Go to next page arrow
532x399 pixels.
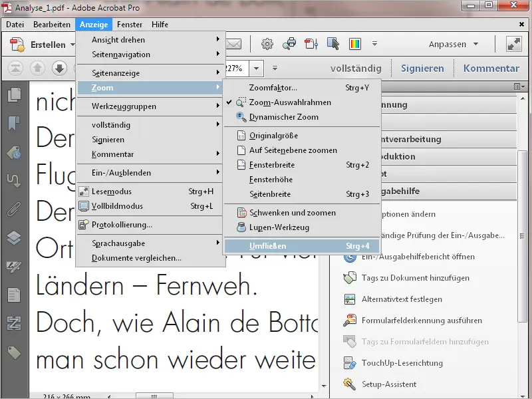[59, 68]
